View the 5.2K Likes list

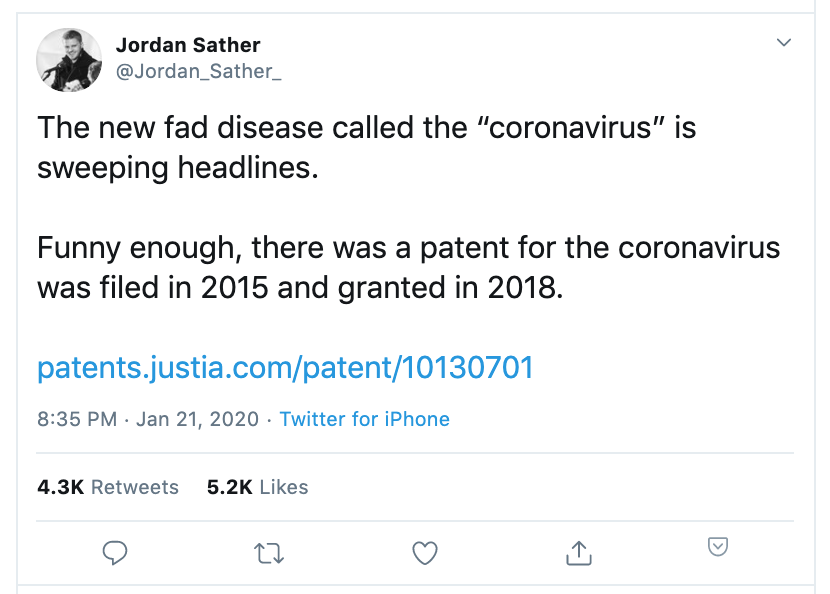(257, 487)
